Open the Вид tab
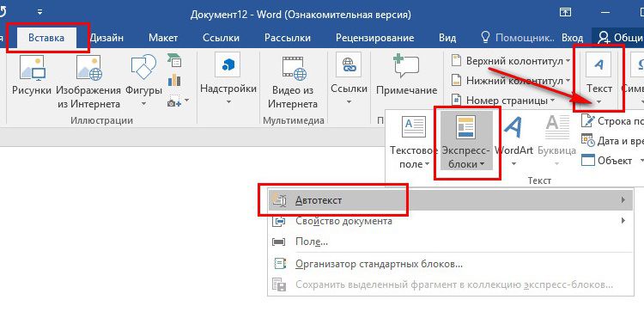This screenshot has height=318, width=644. (447, 38)
